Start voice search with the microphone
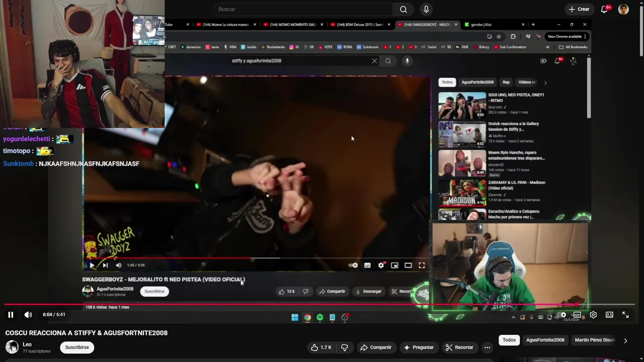The image size is (644, 362). pyautogui.click(x=426, y=9)
